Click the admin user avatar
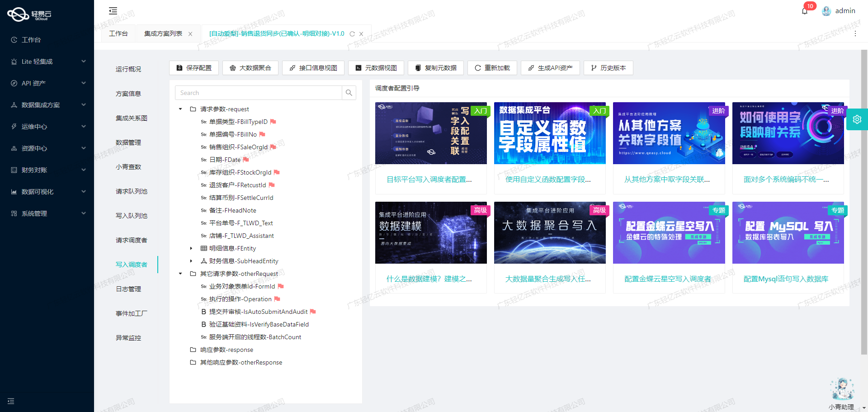Screen dimensions: 868x412 click(x=826, y=11)
